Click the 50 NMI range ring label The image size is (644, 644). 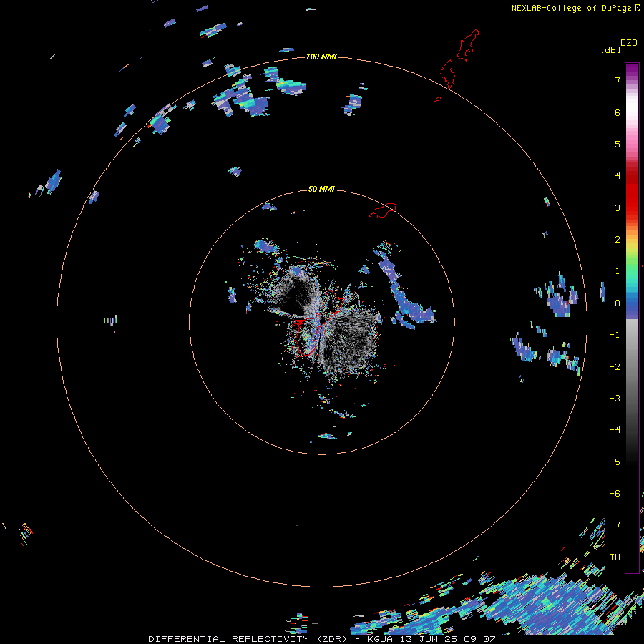(x=321, y=189)
